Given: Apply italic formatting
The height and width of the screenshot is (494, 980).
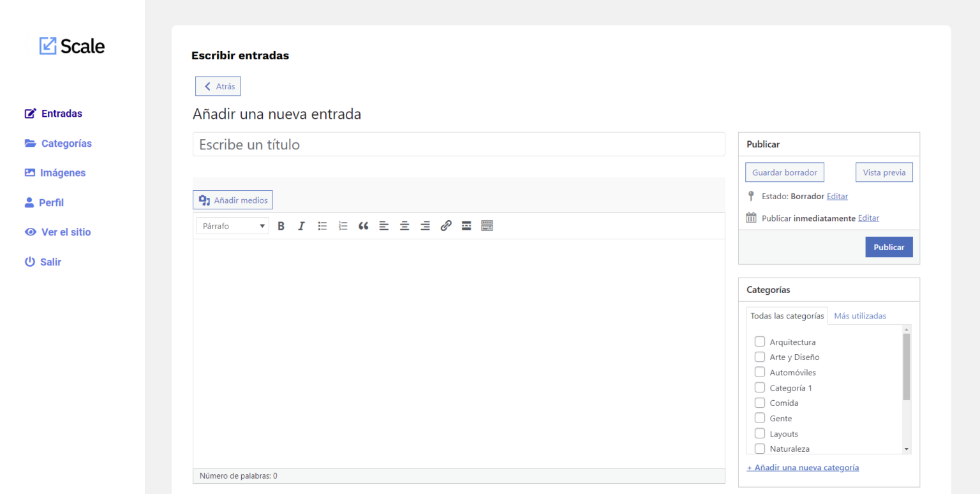Looking at the screenshot, I should (301, 225).
